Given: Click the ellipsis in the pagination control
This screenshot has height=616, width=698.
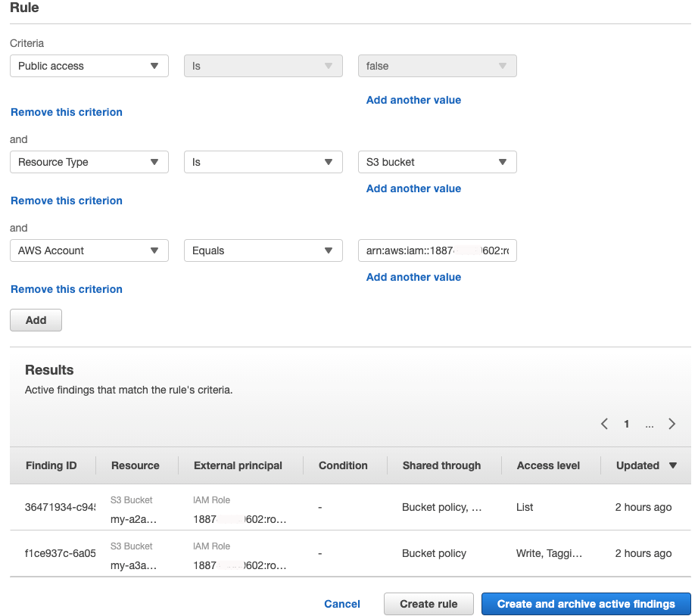Looking at the screenshot, I should 649,425.
